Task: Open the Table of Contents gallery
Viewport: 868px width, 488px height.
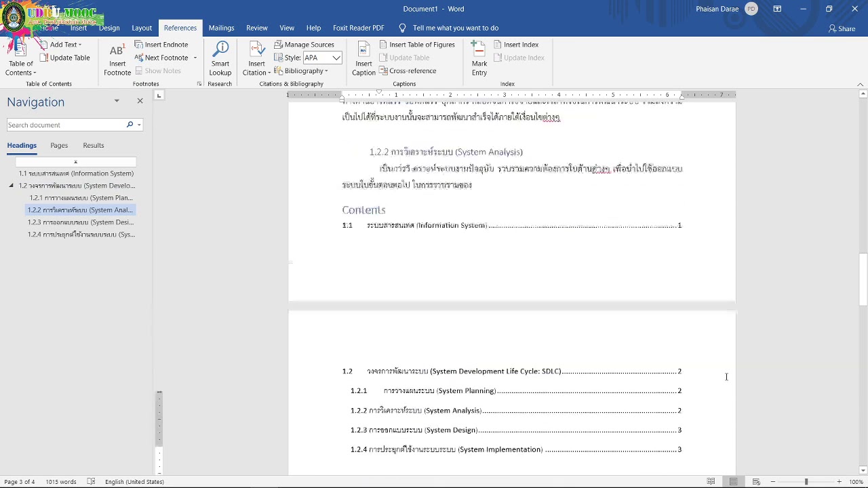Action: pos(20,58)
